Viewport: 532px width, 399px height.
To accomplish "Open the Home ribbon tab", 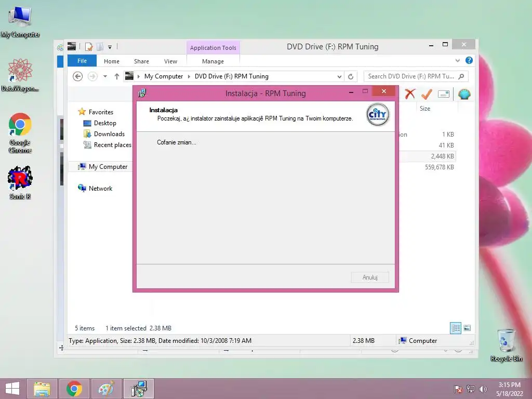I will tap(112, 61).
